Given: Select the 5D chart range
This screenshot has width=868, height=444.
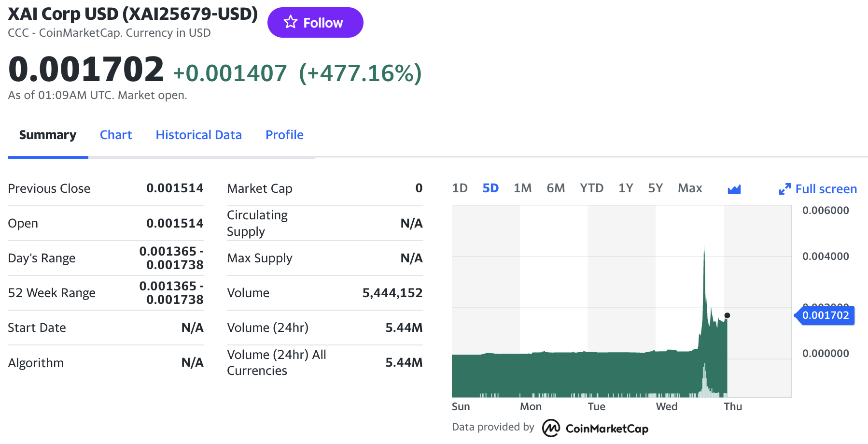Looking at the screenshot, I should pos(490,188).
